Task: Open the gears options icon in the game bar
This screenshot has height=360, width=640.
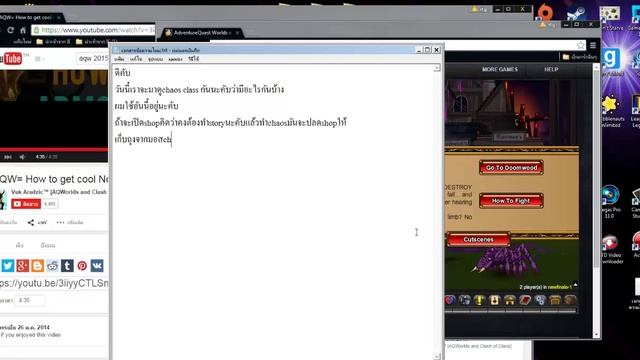Action: click(540, 300)
